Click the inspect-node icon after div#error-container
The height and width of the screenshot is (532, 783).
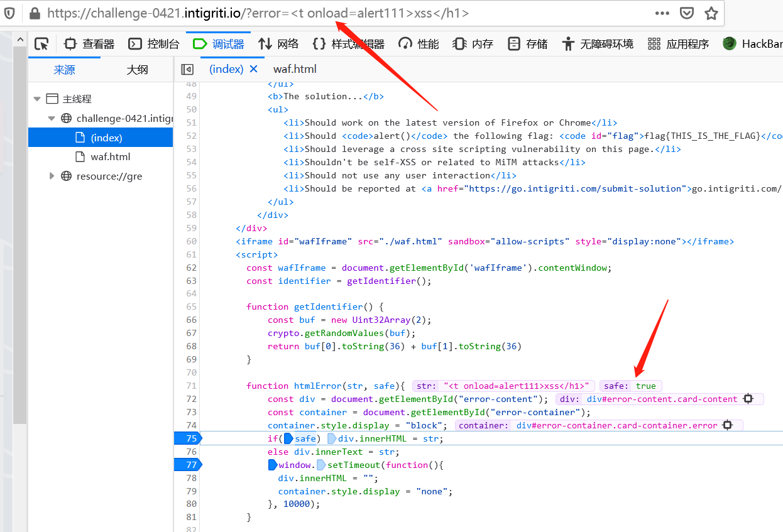728,425
